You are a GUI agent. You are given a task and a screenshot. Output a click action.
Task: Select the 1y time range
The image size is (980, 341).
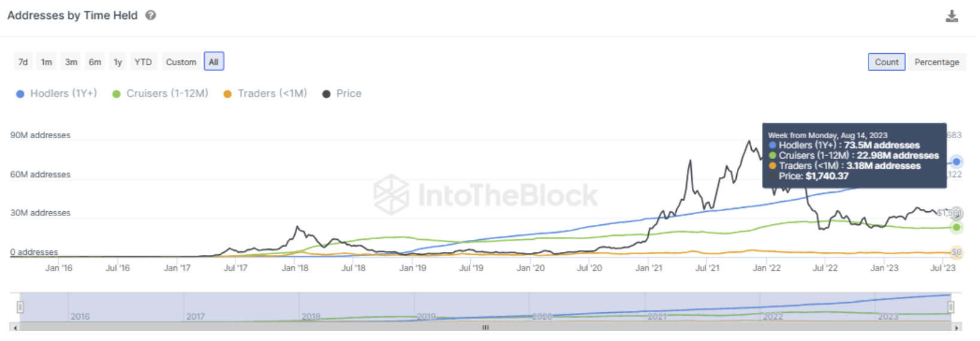118,62
